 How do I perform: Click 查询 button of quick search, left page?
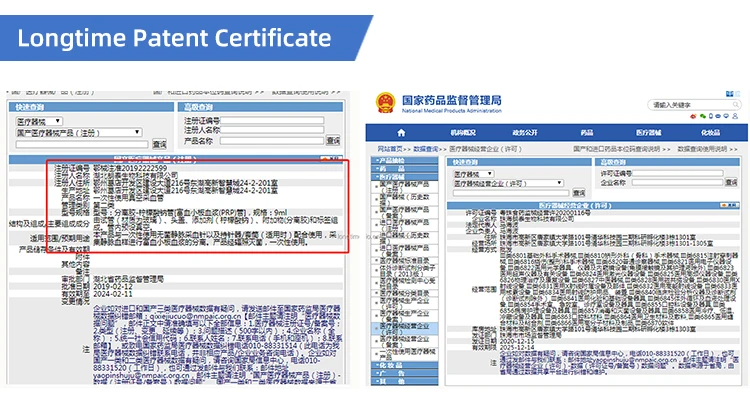click(x=159, y=144)
